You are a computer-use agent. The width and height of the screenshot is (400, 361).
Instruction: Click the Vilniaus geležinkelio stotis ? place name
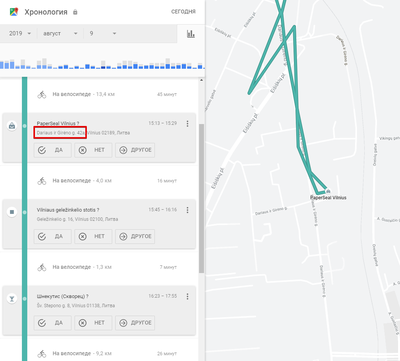[68, 210]
